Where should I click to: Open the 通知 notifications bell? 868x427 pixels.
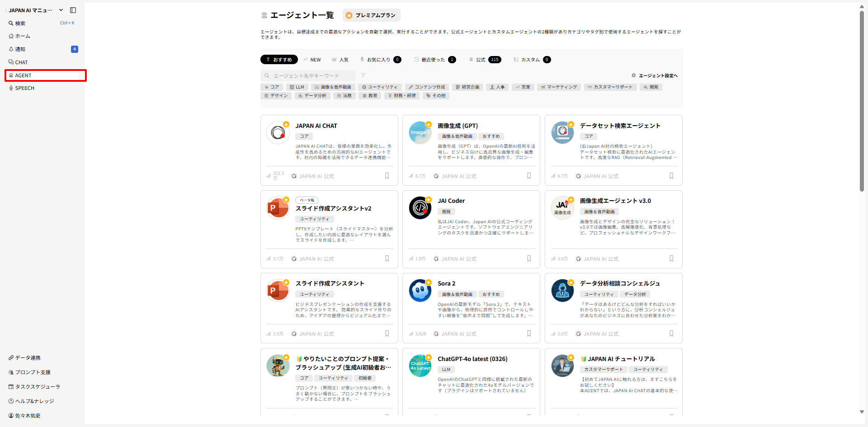tap(11, 49)
